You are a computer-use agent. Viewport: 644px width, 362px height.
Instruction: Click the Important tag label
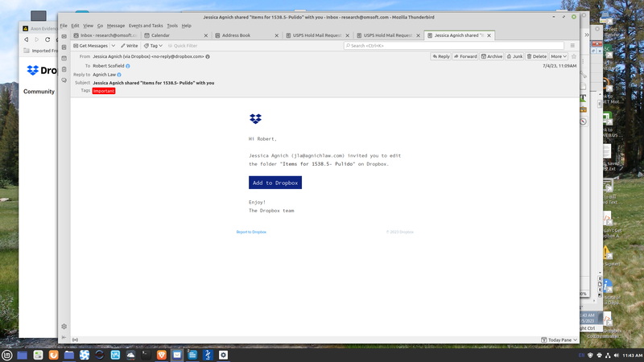104,91
